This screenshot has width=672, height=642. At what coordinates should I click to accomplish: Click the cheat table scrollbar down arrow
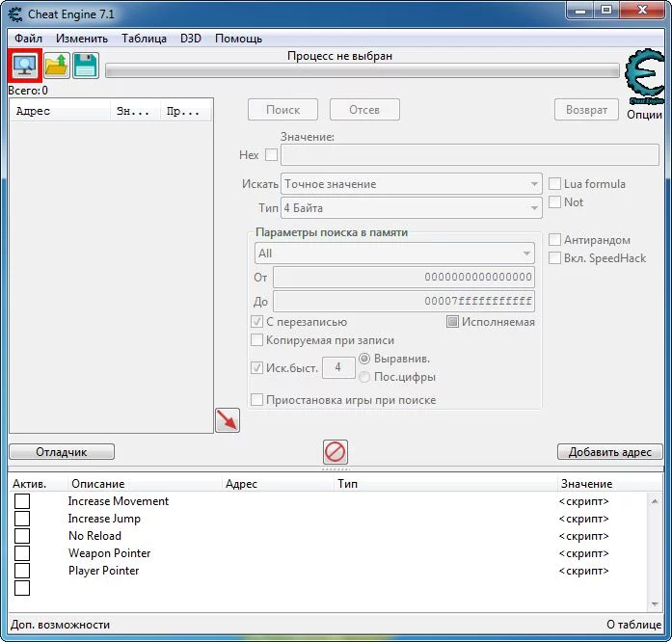pyautogui.click(x=655, y=603)
